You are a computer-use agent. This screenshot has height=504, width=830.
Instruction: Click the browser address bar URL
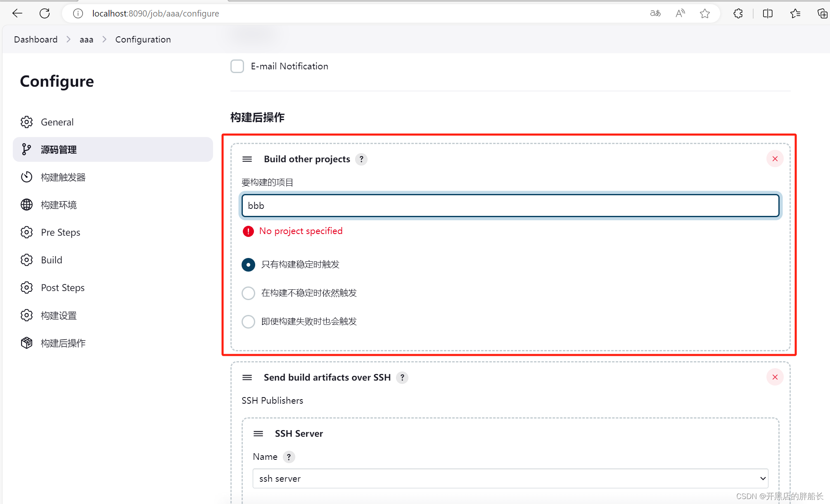(x=156, y=13)
